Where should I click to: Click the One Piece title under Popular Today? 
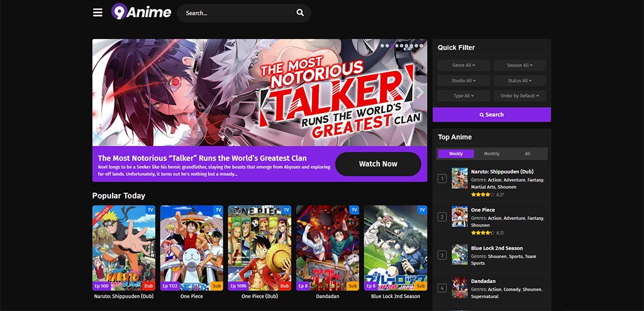point(191,296)
